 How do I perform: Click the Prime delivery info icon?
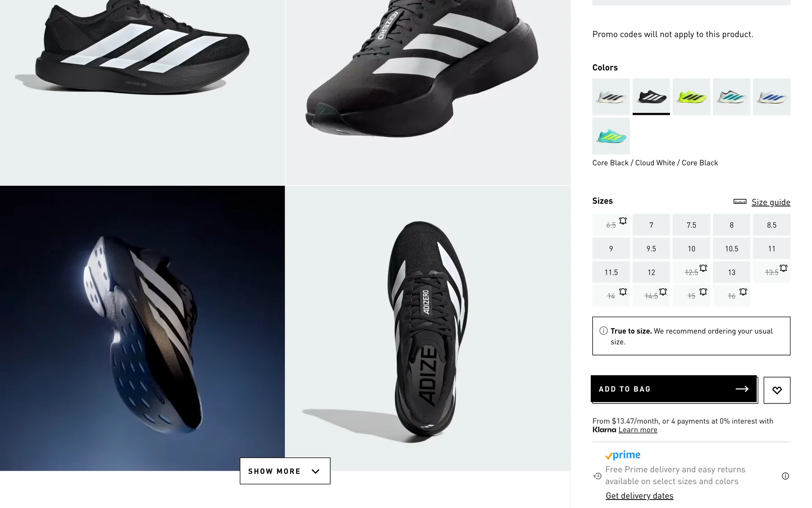785,476
